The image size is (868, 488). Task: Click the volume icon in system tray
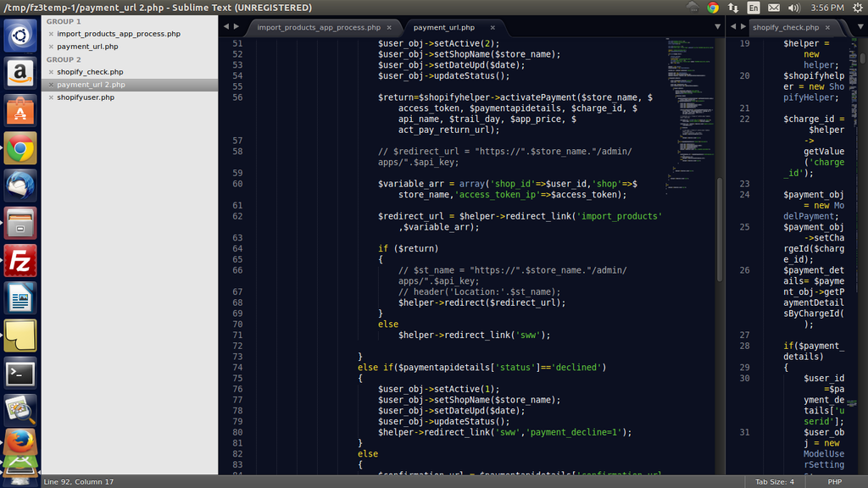(793, 8)
